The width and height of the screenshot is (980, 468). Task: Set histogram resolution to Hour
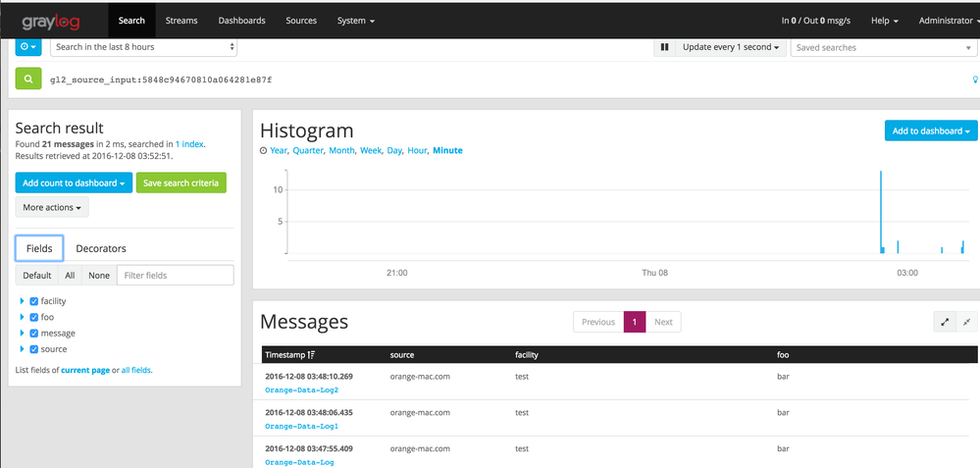click(x=418, y=150)
